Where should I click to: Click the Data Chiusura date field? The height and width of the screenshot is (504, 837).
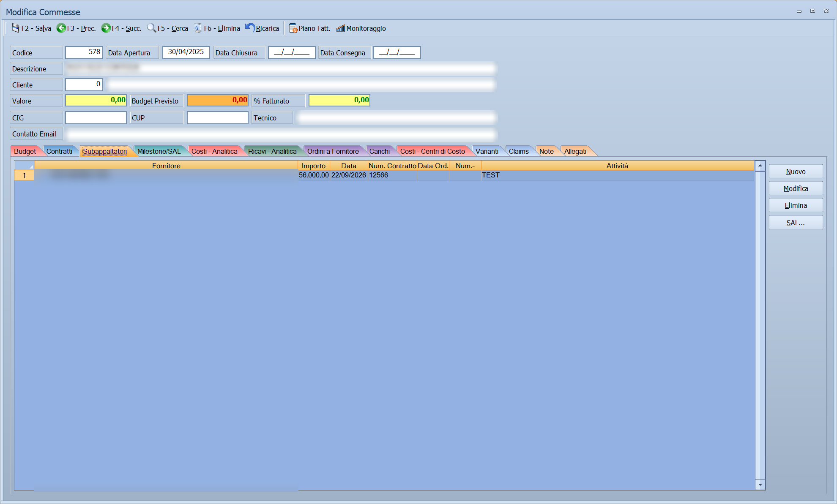tap(292, 52)
